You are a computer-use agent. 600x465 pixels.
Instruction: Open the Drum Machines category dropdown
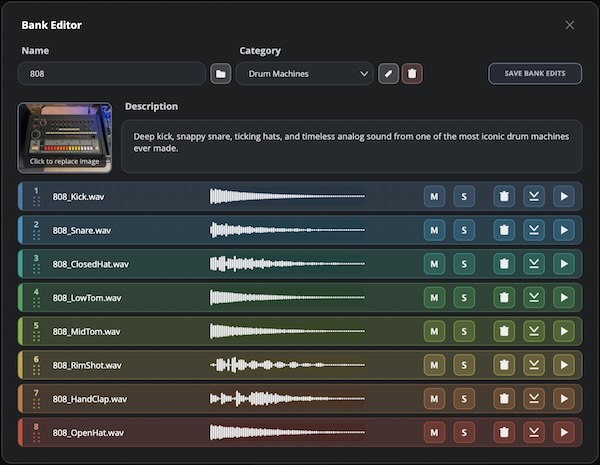[305, 73]
